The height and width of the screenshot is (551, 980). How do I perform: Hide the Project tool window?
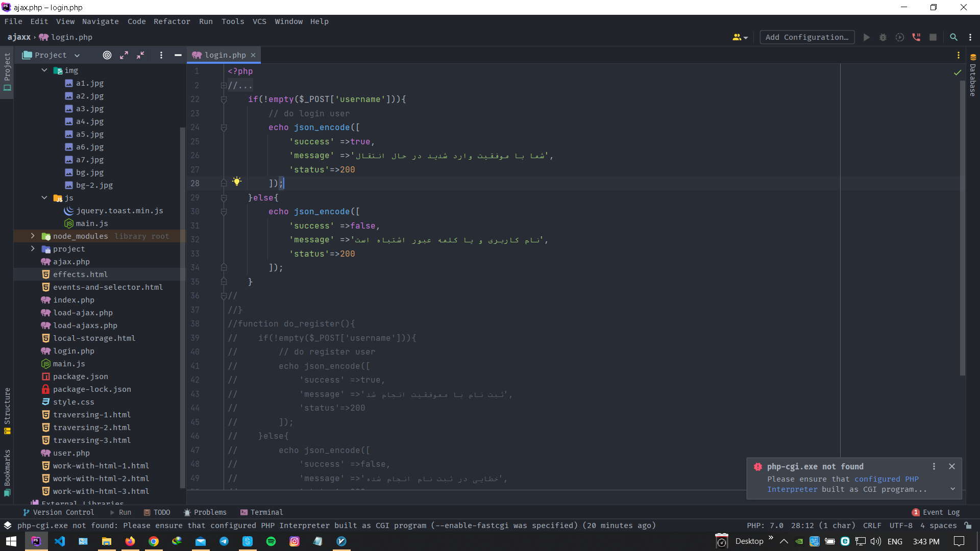(x=178, y=55)
